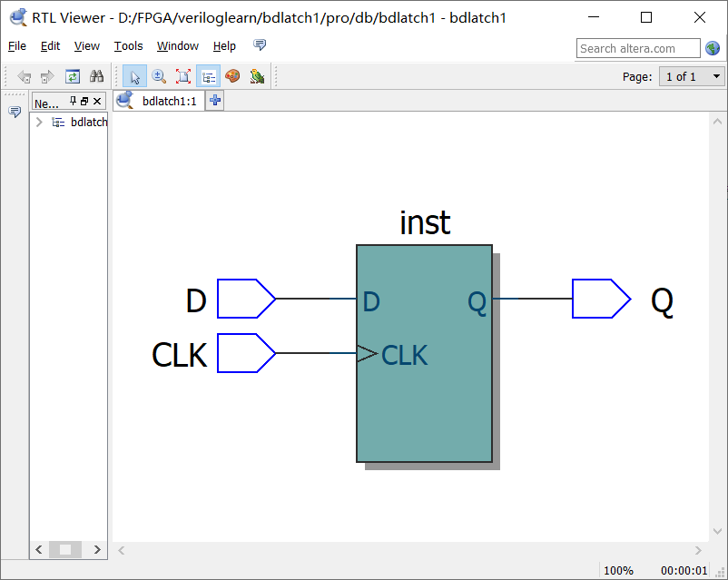This screenshot has height=580, width=728.
Task: Go back with the toolbar back arrow
Action: click(x=25, y=76)
